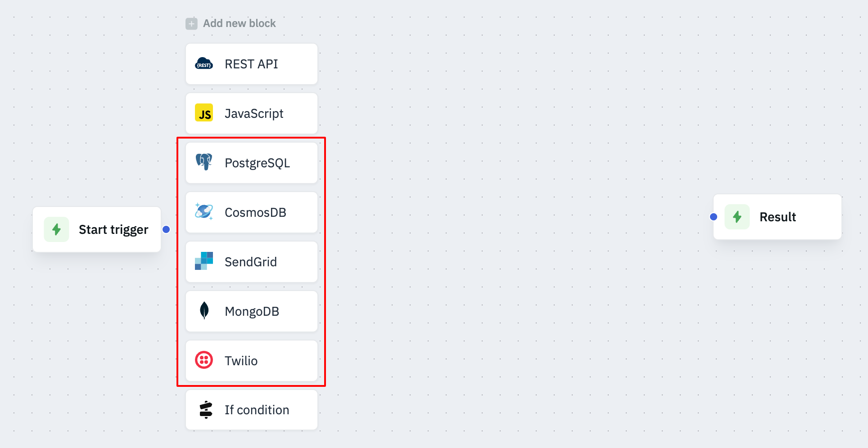Click the plus icon beside Add new block
Screen dimensions: 868x448
(x=191, y=23)
